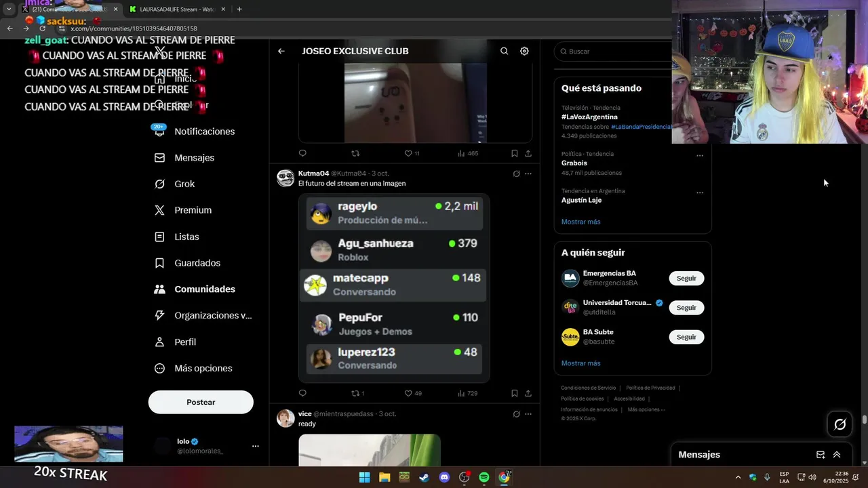This screenshot has height=488, width=868.
Task: Open Política de Privacidad link
Action: (x=650, y=388)
